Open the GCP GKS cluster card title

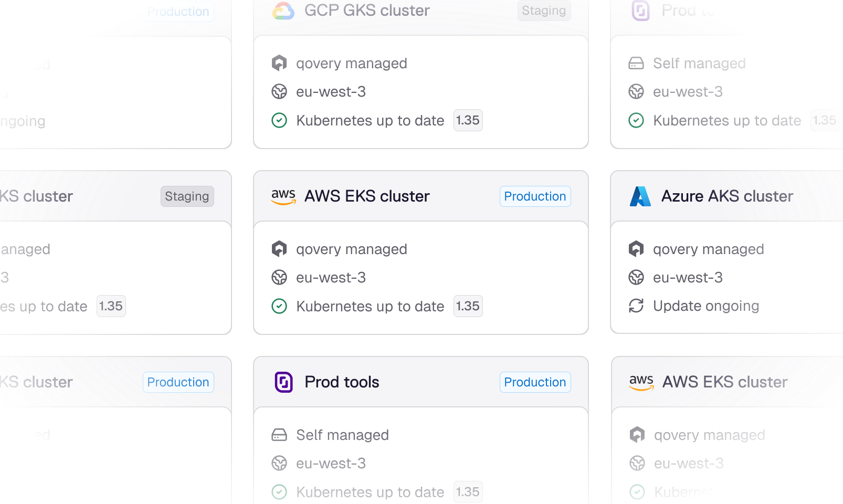click(x=367, y=10)
